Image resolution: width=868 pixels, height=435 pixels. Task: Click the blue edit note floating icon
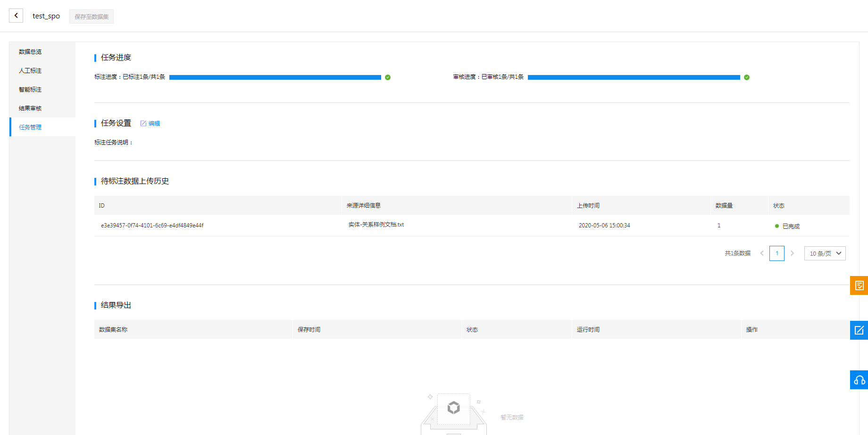859,330
